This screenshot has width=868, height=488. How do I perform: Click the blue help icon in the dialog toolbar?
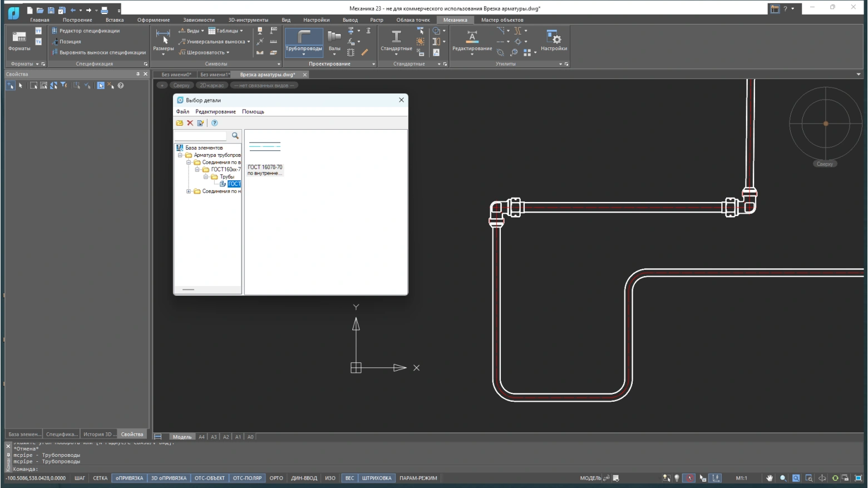point(214,123)
